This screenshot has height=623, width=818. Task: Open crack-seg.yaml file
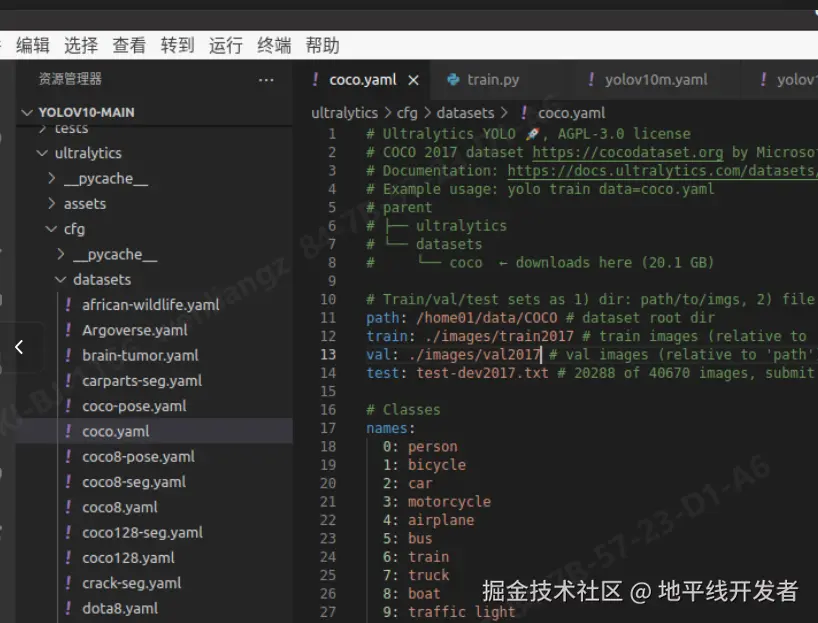pos(131,583)
